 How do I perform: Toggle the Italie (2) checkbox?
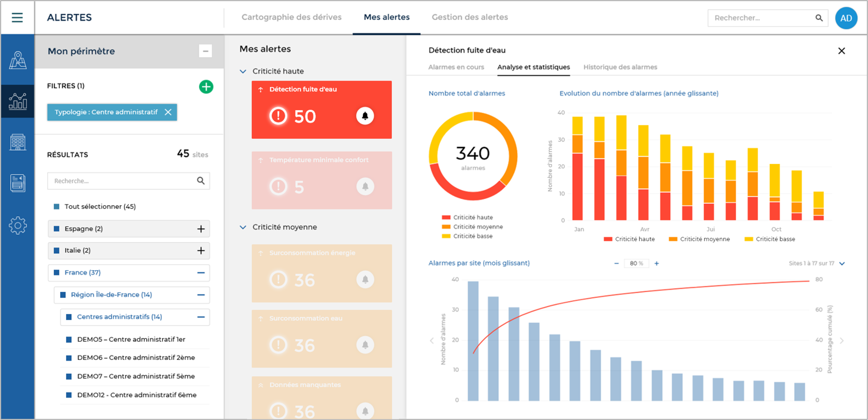pos(57,250)
